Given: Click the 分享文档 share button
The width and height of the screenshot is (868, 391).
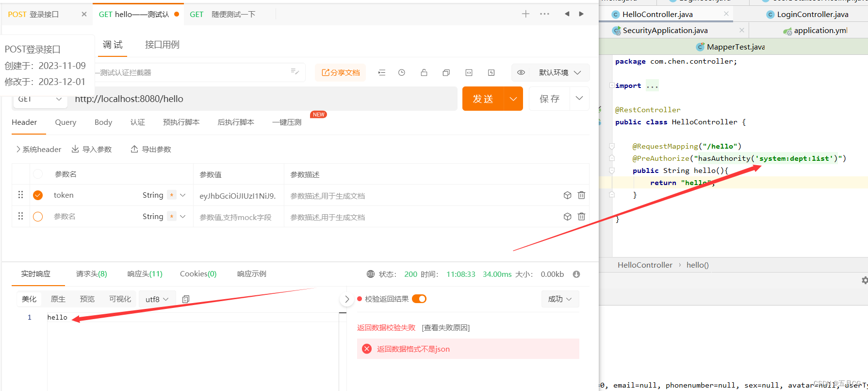Looking at the screenshot, I should point(341,72).
